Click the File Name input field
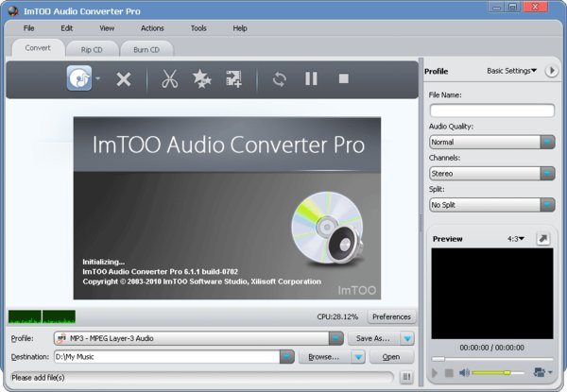 [491, 111]
